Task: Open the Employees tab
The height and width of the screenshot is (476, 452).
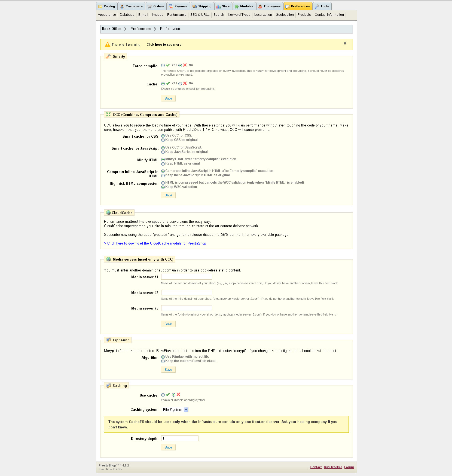Action: coord(269,6)
